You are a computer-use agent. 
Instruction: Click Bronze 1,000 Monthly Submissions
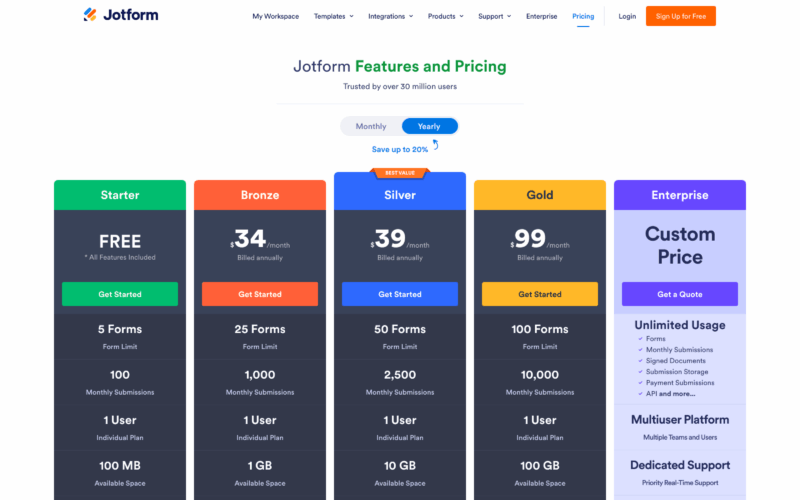point(260,382)
